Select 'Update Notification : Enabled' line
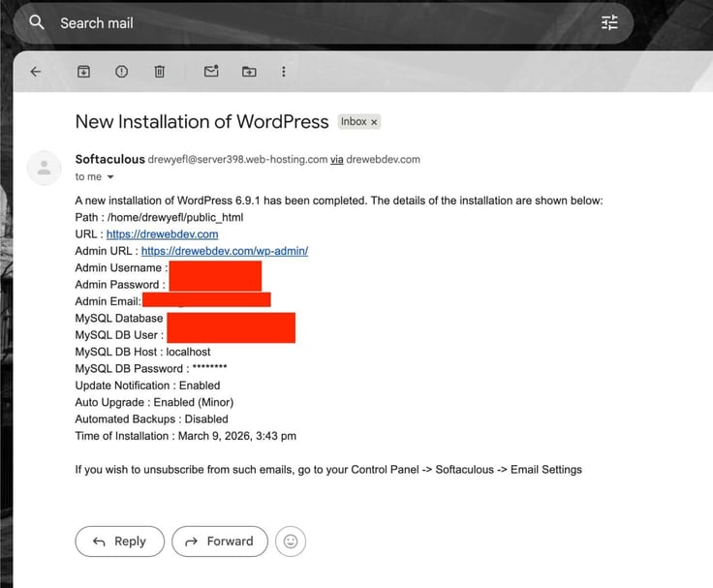Viewport: 713px width, 588px height. click(x=148, y=386)
